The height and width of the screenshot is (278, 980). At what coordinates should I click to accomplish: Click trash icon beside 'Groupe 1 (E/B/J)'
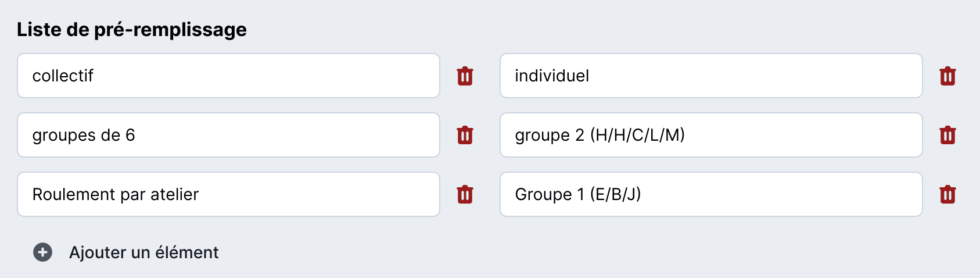(947, 194)
